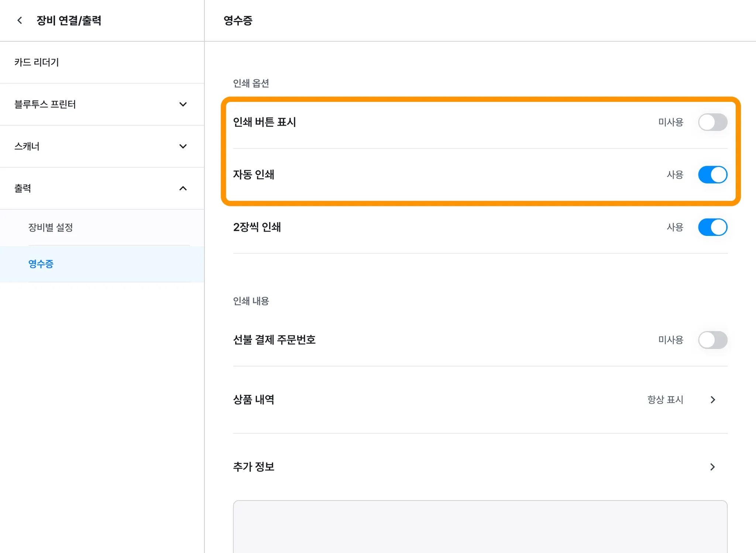Click the 출력 section label
Viewport: 756px width, 553px height.
23,189
